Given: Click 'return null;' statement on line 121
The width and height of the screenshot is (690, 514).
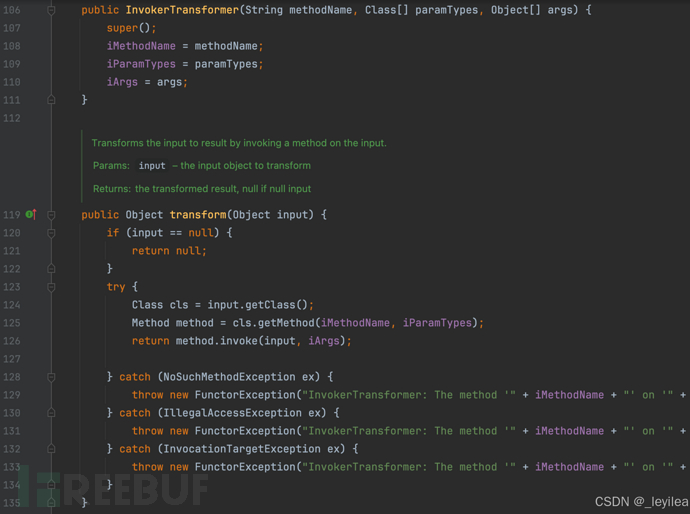Looking at the screenshot, I should click(169, 251).
